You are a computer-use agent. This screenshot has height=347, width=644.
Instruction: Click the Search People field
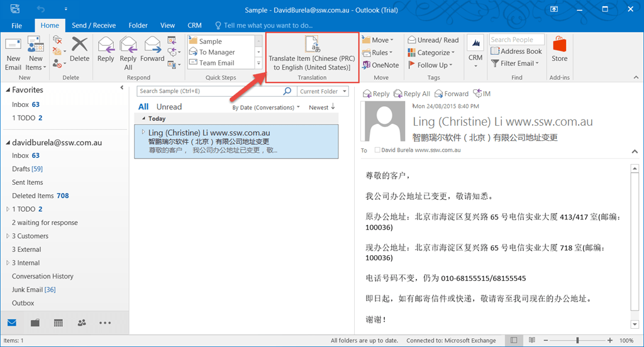pos(517,40)
